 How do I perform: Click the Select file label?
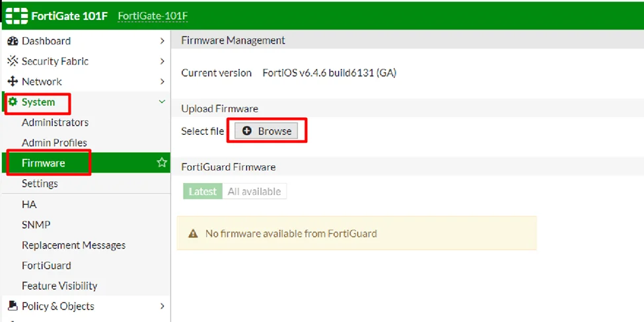[203, 131]
